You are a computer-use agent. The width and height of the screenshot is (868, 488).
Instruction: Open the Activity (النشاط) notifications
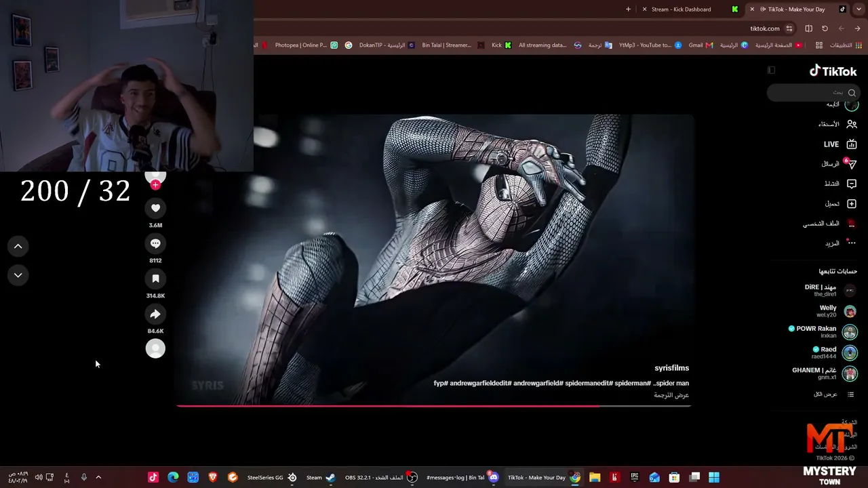pos(841,184)
